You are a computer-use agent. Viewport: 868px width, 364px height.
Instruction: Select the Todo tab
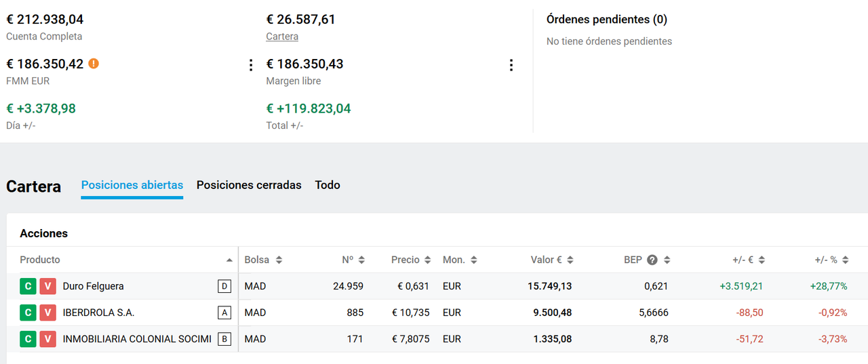(328, 185)
